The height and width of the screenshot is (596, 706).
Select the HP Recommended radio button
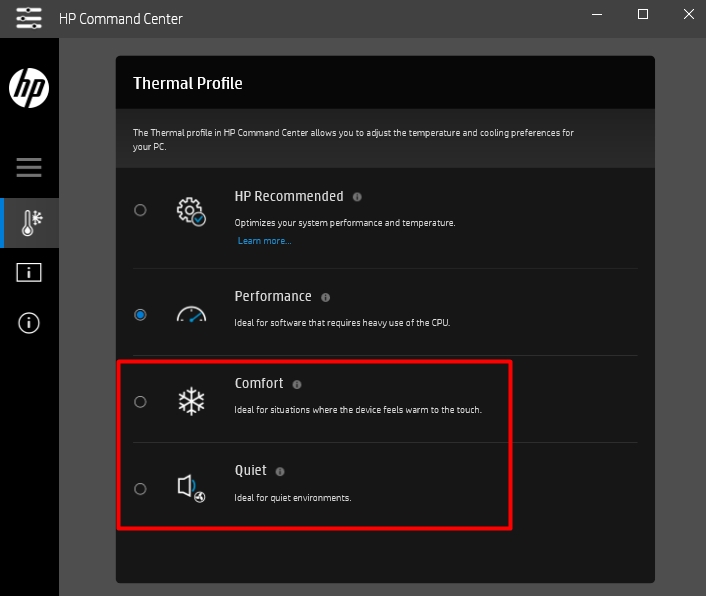pyautogui.click(x=140, y=210)
